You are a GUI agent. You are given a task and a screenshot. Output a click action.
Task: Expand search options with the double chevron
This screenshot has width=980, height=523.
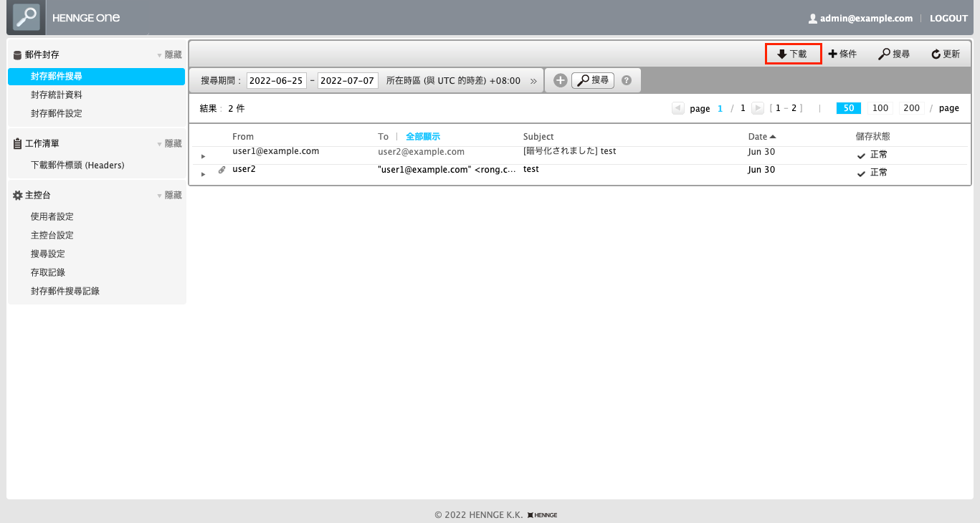533,81
